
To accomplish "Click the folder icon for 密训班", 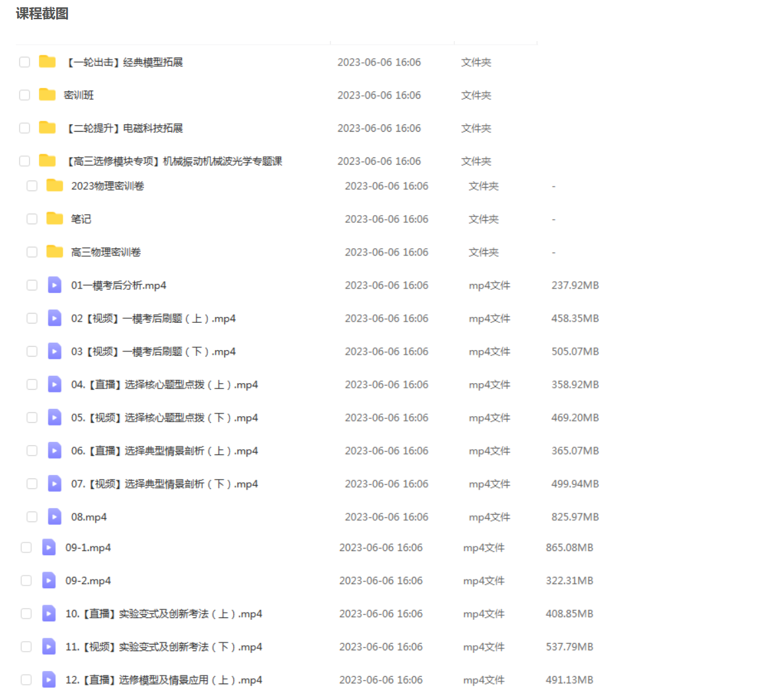I will [47, 95].
